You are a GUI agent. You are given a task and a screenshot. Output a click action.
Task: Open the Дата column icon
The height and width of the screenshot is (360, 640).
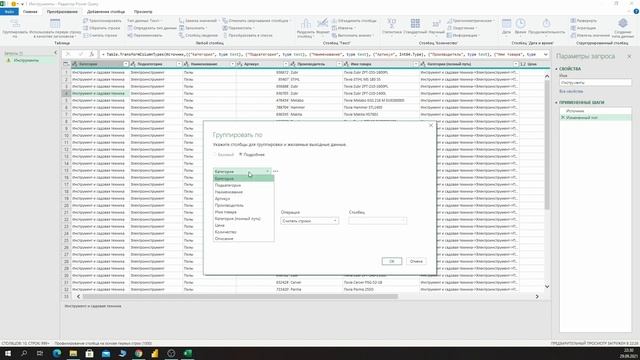pos(506,26)
